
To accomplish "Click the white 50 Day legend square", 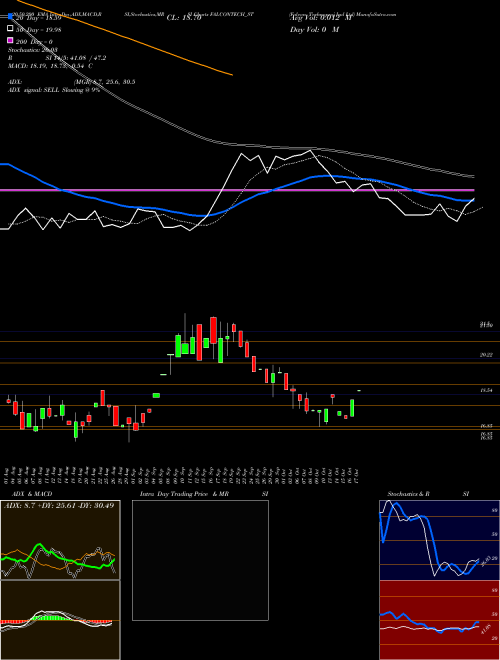I will pyautogui.click(x=10, y=29).
